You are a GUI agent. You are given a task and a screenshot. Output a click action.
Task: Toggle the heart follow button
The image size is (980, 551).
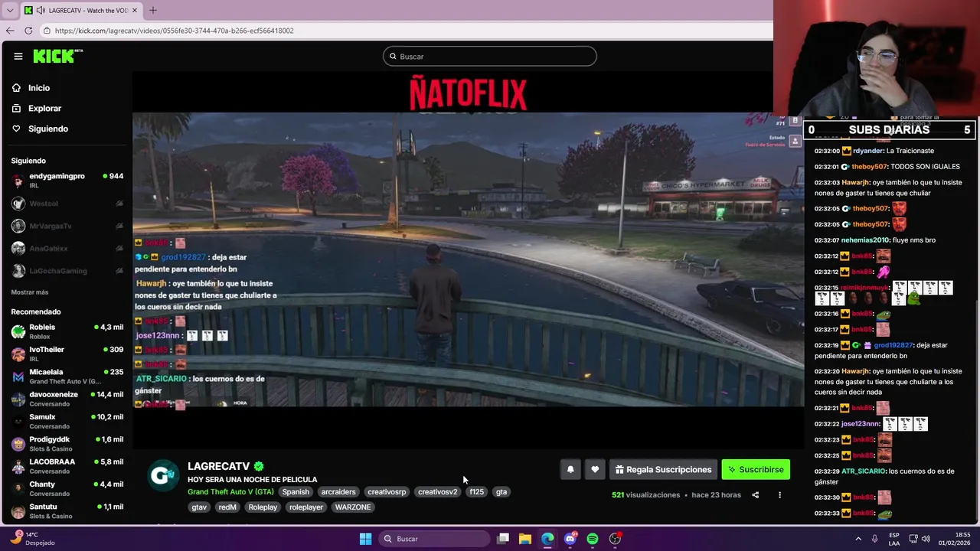pos(595,470)
